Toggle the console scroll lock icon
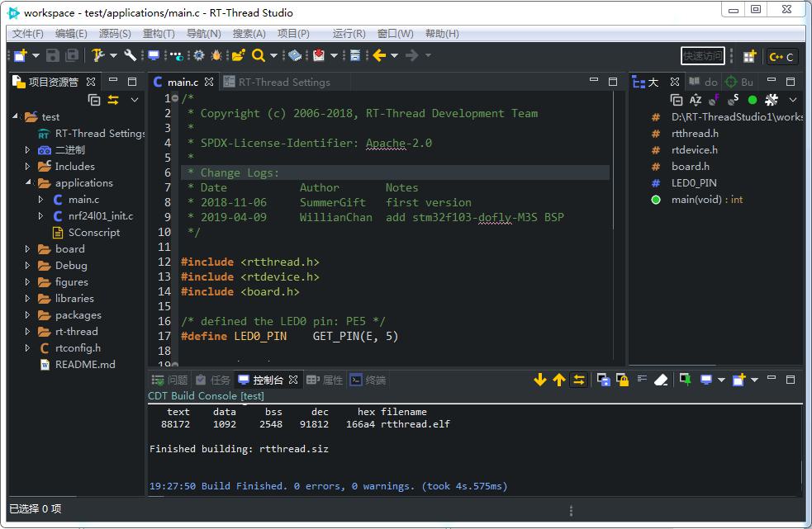Image resolution: width=812 pixels, height=529 pixels. point(623,380)
